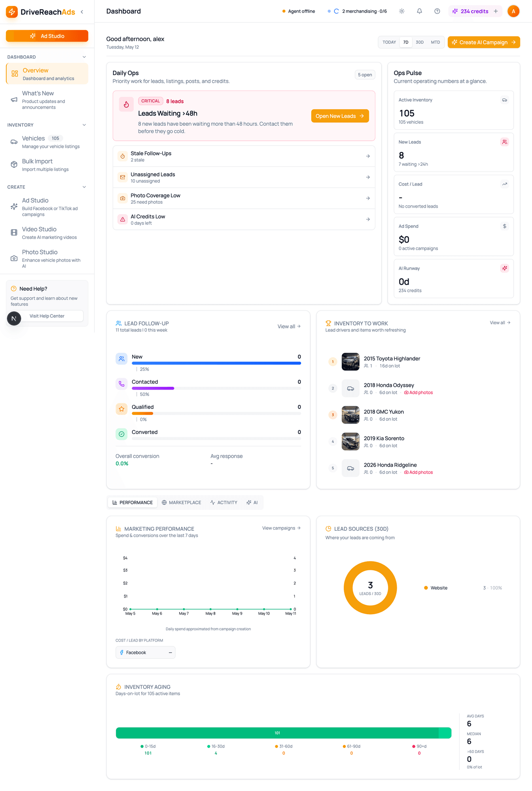Click the Photo Coverage Low camera icon
This screenshot has width=532, height=791.
click(x=123, y=198)
